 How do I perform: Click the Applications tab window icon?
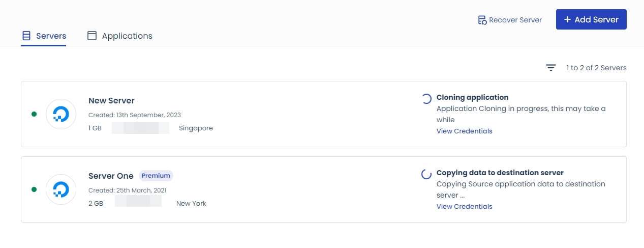pyautogui.click(x=92, y=36)
